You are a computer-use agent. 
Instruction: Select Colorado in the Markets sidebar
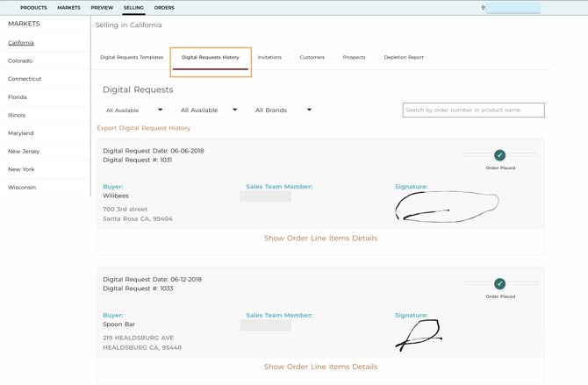[46, 61]
